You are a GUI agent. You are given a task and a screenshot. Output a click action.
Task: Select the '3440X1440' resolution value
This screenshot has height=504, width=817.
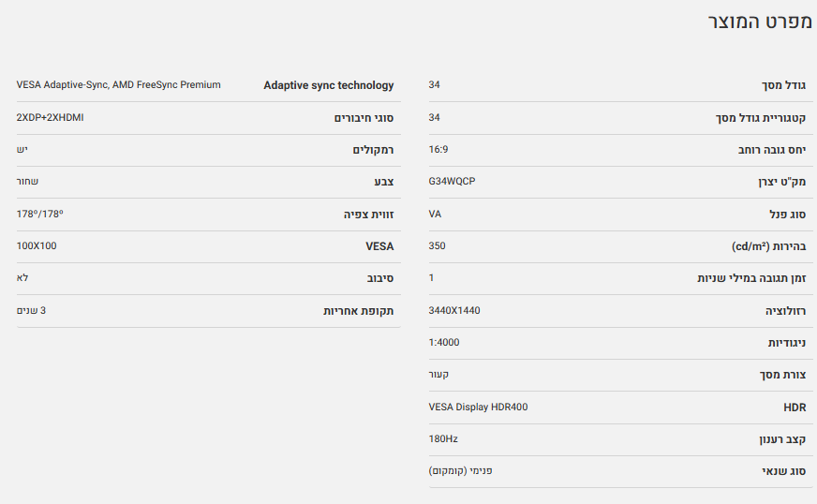[x=454, y=310]
